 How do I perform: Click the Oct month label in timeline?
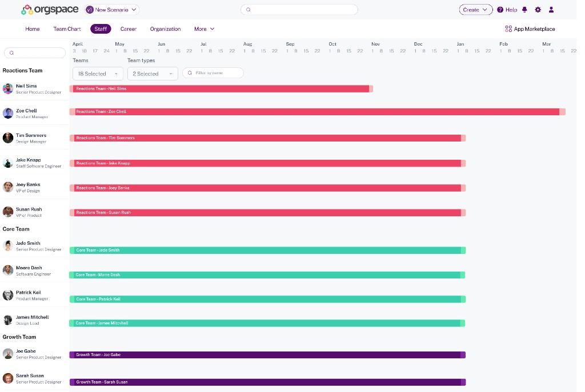[x=332, y=44]
